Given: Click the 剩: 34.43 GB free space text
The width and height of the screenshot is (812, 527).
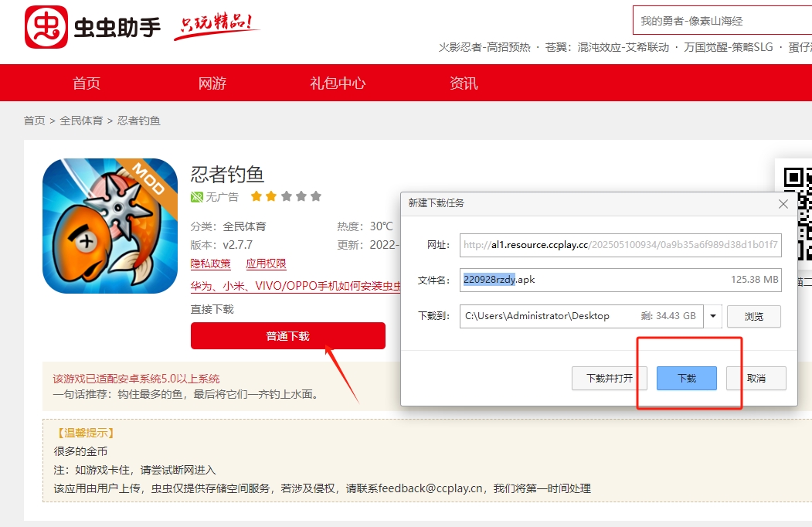Looking at the screenshot, I should pyautogui.click(x=668, y=316).
